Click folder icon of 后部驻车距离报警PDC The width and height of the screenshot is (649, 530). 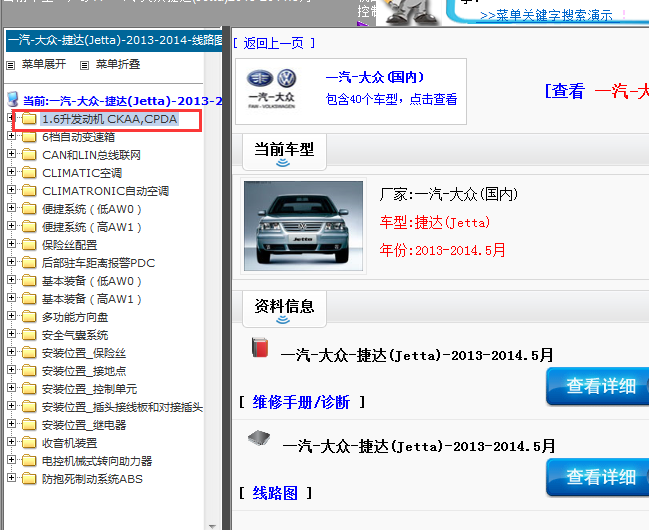(29, 263)
